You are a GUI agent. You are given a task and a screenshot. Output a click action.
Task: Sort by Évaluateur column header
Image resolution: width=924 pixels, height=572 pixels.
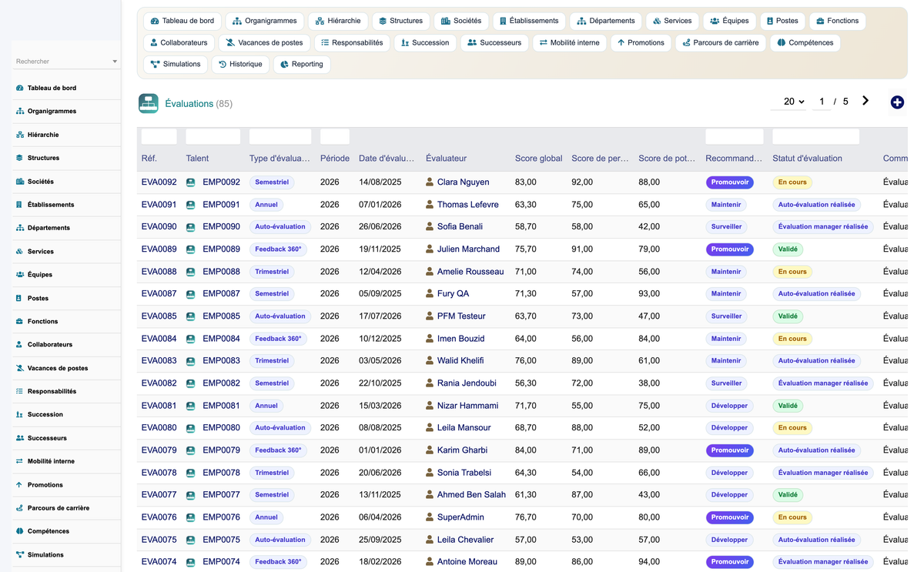click(446, 159)
